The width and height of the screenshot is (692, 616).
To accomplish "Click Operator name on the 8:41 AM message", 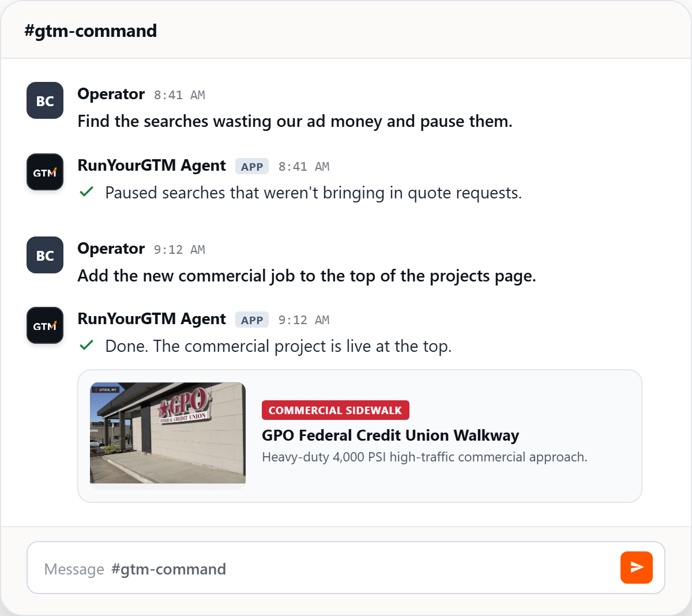I will (111, 94).
